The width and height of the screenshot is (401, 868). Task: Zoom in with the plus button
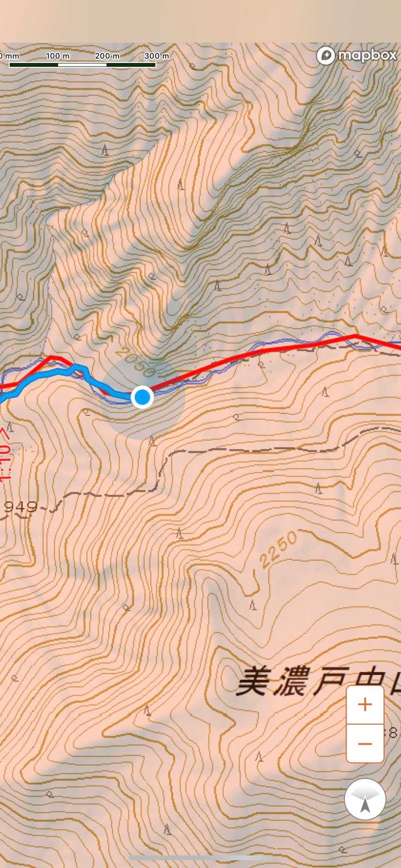(x=365, y=705)
